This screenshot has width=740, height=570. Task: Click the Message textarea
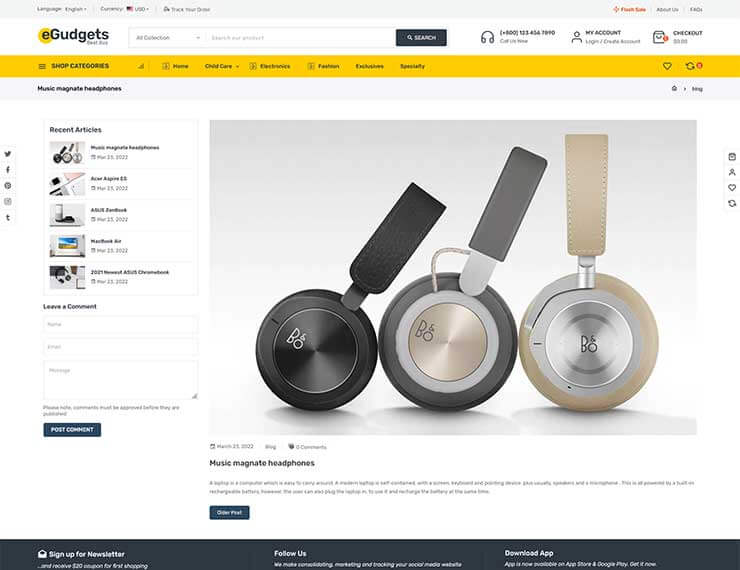click(x=121, y=380)
